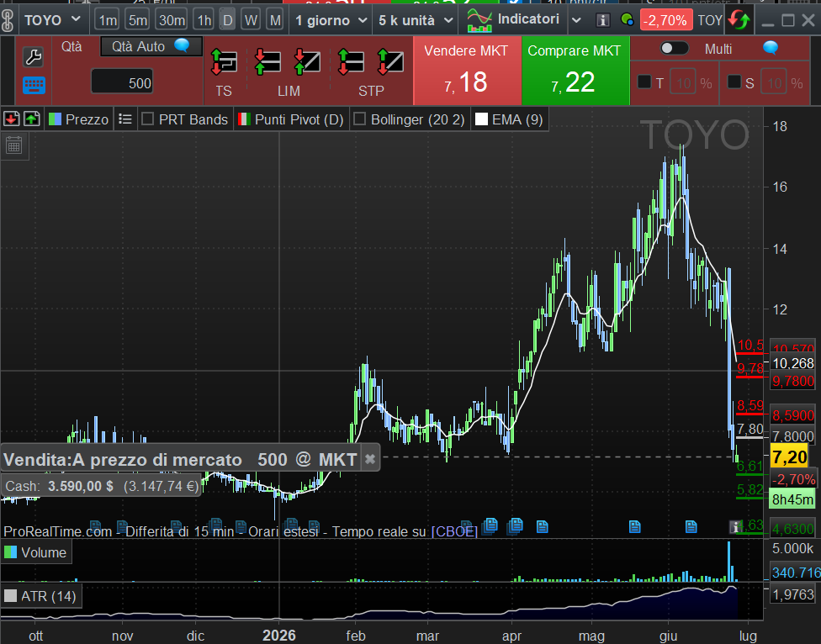The height and width of the screenshot is (644, 821).
Task: Click the second STP order icon with diagonal
Action: (x=390, y=62)
